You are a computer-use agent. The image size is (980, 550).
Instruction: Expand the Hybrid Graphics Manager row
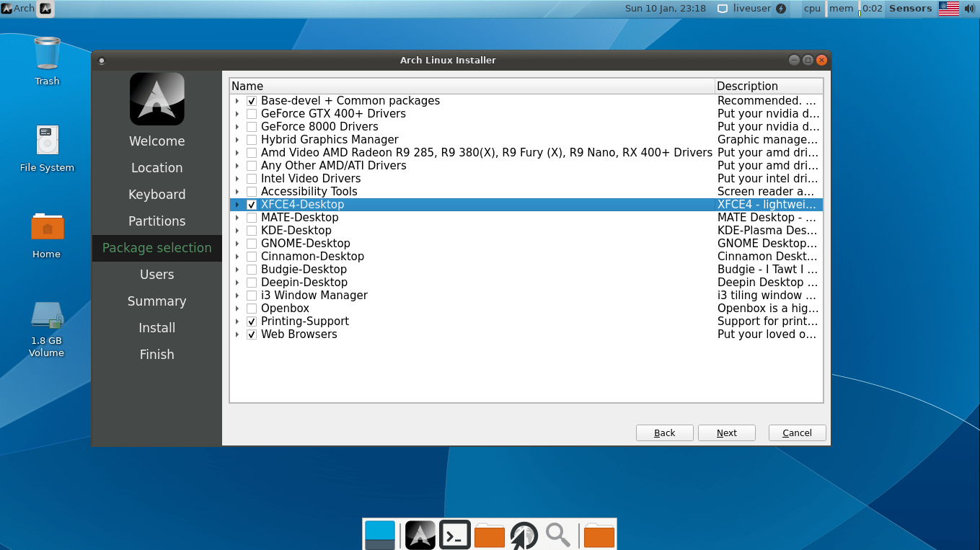[237, 140]
